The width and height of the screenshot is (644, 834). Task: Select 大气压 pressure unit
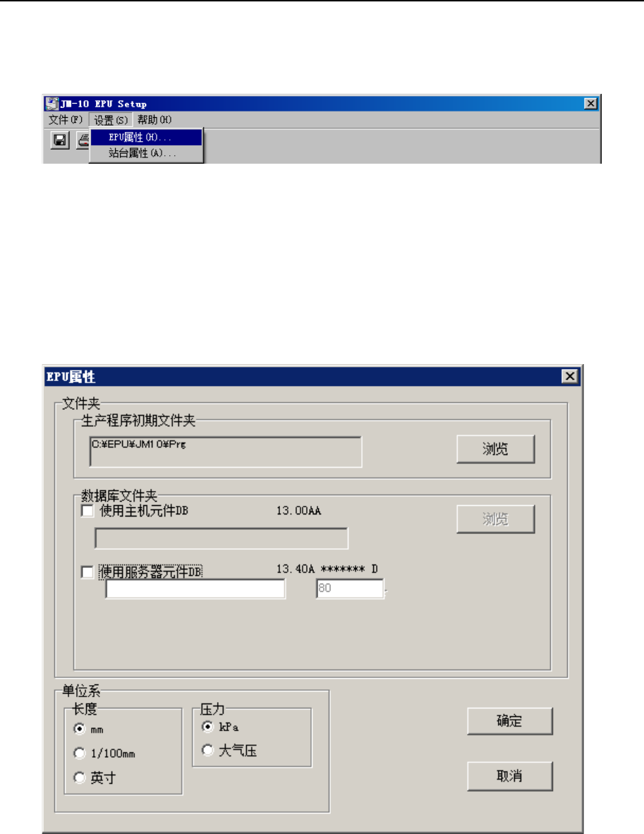pyautogui.click(x=208, y=751)
